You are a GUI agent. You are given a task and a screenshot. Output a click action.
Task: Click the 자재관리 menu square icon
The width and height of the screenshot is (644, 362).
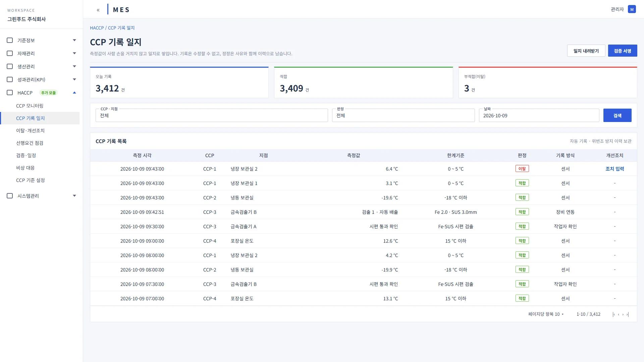tap(10, 53)
